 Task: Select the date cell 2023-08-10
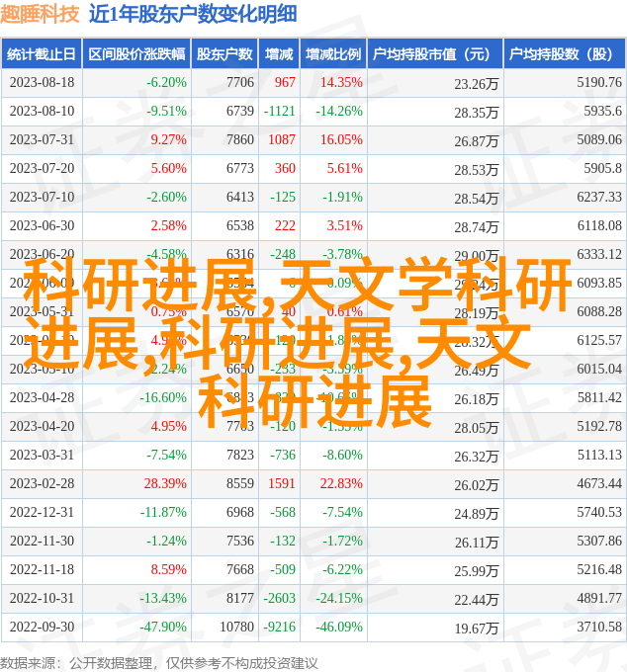pyautogui.click(x=42, y=111)
